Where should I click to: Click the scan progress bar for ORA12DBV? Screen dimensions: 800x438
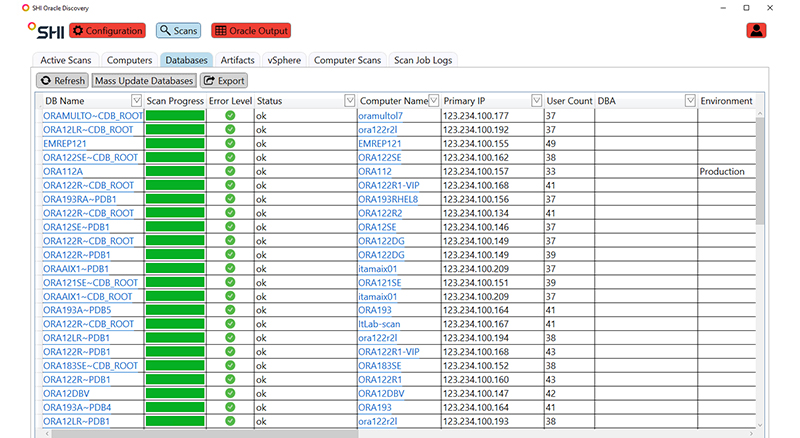click(x=175, y=394)
